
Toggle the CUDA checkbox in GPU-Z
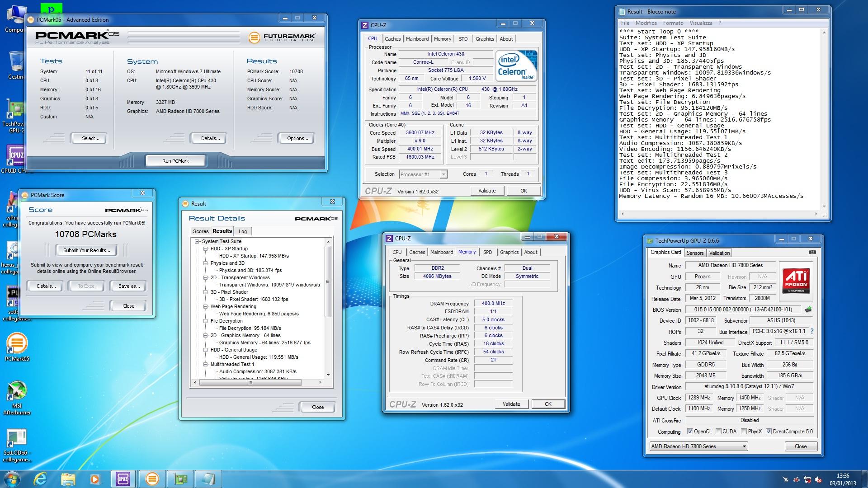click(x=719, y=432)
